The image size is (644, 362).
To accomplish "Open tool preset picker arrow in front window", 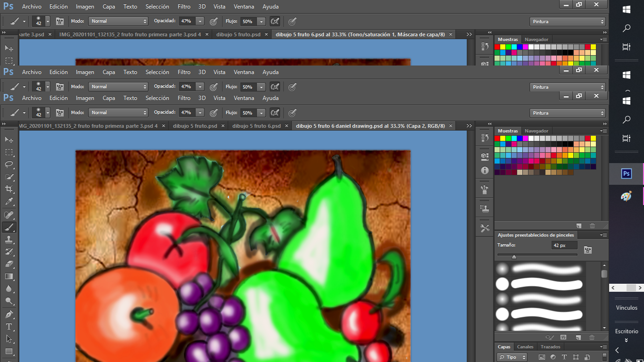I will click(24, 113).
